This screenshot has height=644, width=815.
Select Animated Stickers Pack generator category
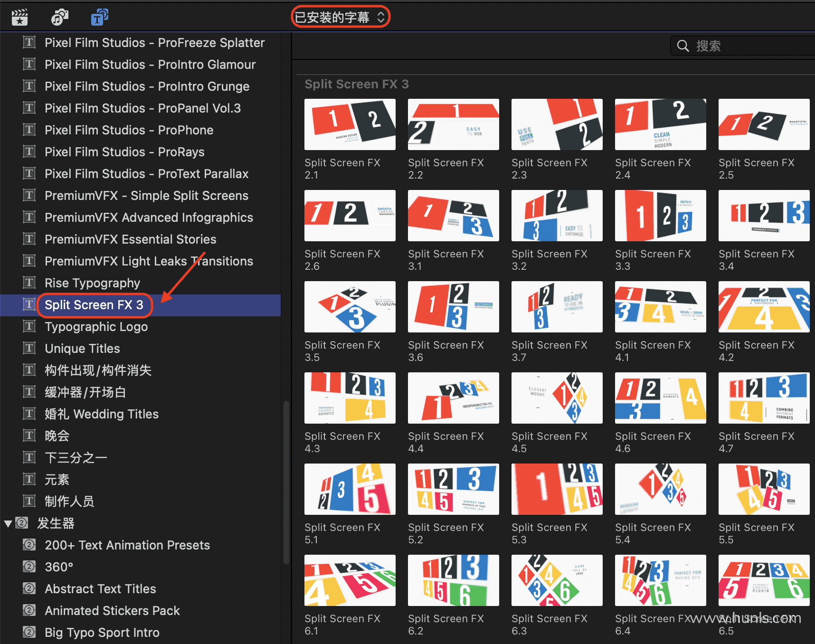point(112,611)
